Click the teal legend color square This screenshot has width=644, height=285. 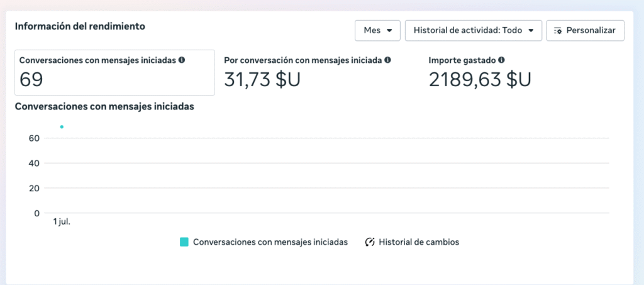click(x=184, y=242)
